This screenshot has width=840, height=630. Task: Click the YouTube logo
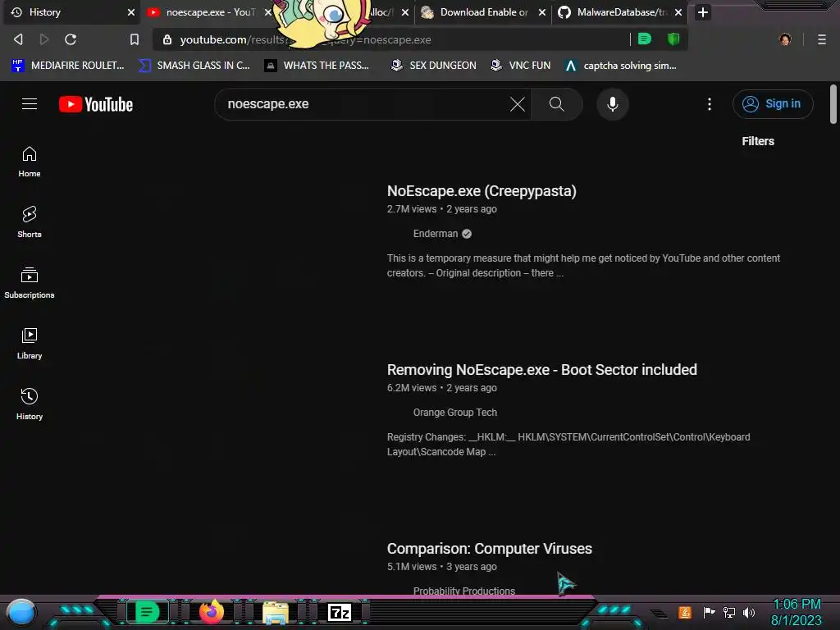96,104
